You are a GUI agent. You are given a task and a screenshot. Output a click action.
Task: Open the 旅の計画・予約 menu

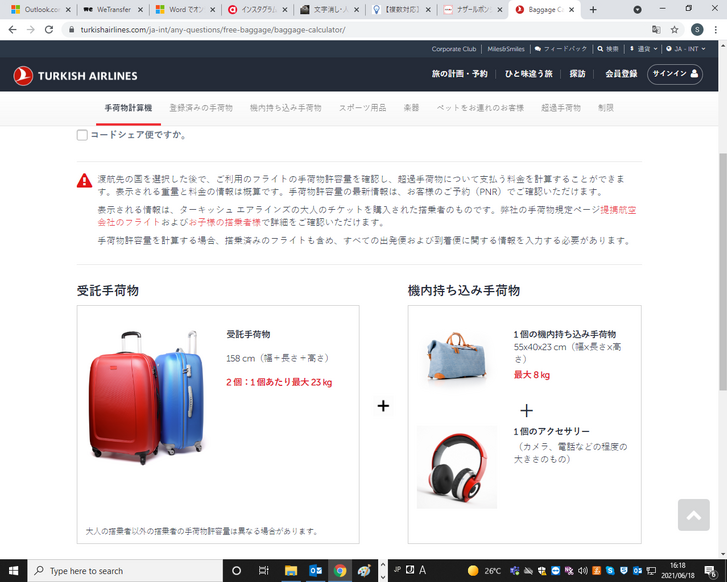[x=459, y=74]
